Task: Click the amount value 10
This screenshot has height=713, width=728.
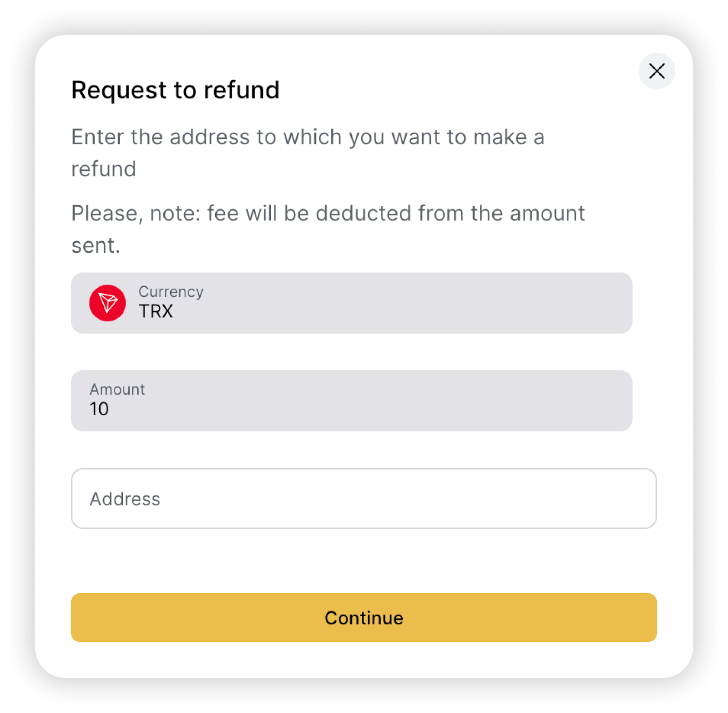Action: tap(99, 409)
